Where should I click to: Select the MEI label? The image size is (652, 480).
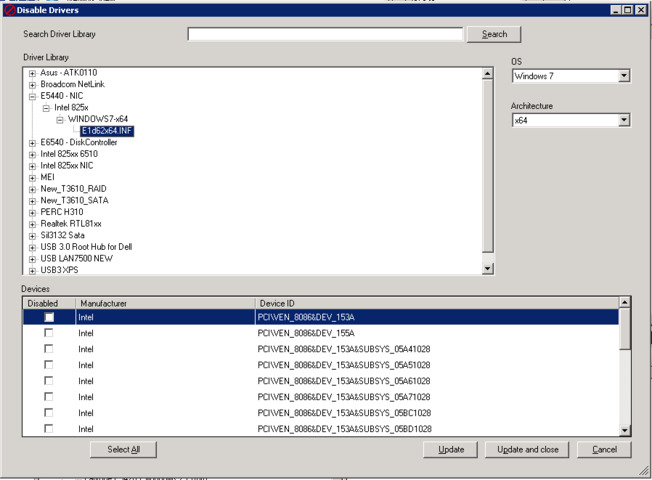47,177
